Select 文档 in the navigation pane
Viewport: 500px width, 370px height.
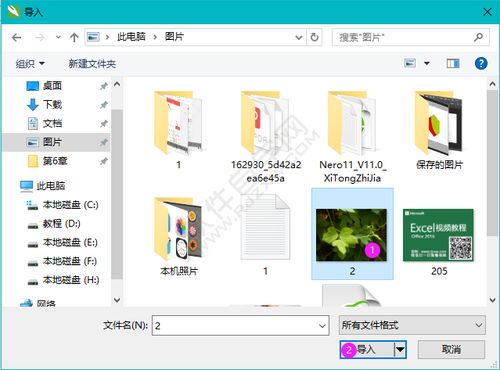coord(52,123)
